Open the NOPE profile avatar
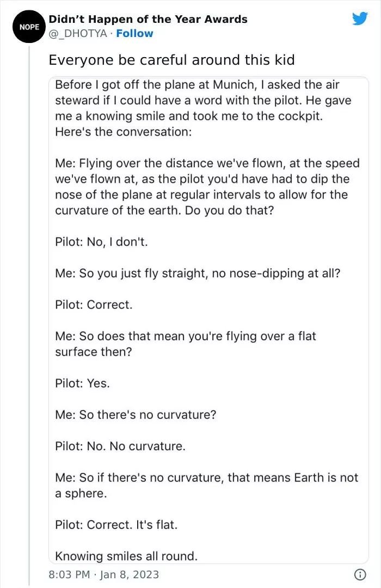The width and height of the screenshot is (381, 588). click(24, 26)
